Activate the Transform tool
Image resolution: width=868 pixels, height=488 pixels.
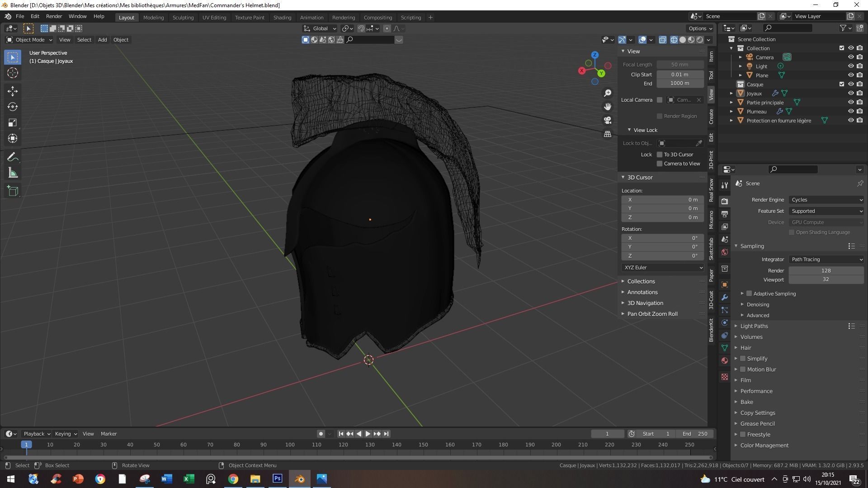13,138
